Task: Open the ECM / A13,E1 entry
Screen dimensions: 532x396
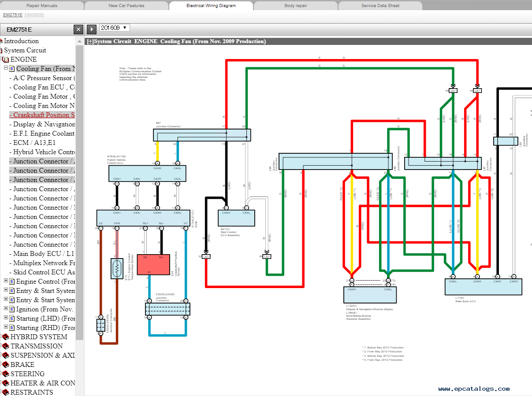Action: (33, 143)
